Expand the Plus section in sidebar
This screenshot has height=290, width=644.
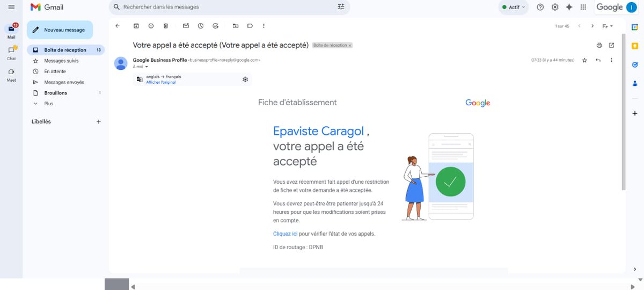48,104
